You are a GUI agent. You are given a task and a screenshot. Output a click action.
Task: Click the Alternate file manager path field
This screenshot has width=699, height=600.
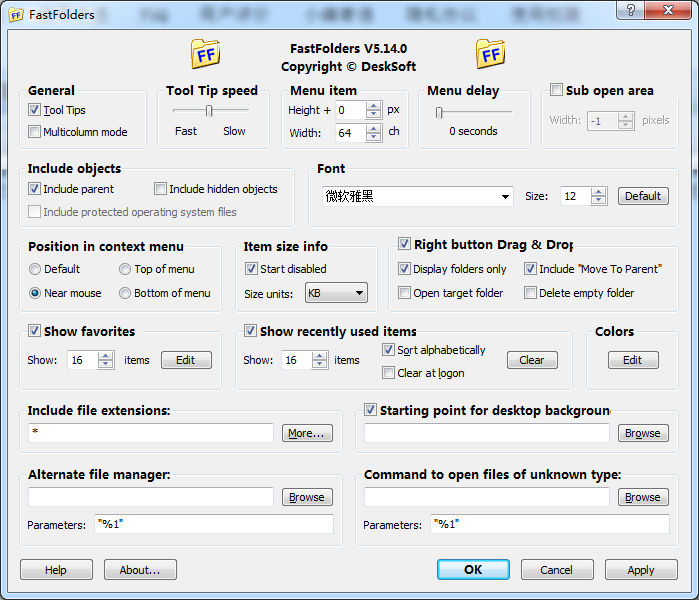click(151, 497)
